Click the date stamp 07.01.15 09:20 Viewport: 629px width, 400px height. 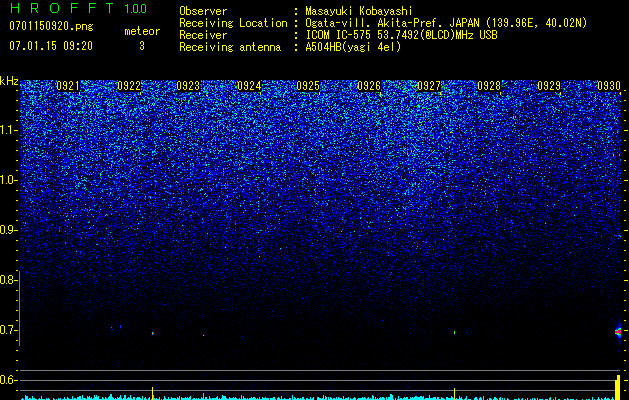[x=51, y=46]
